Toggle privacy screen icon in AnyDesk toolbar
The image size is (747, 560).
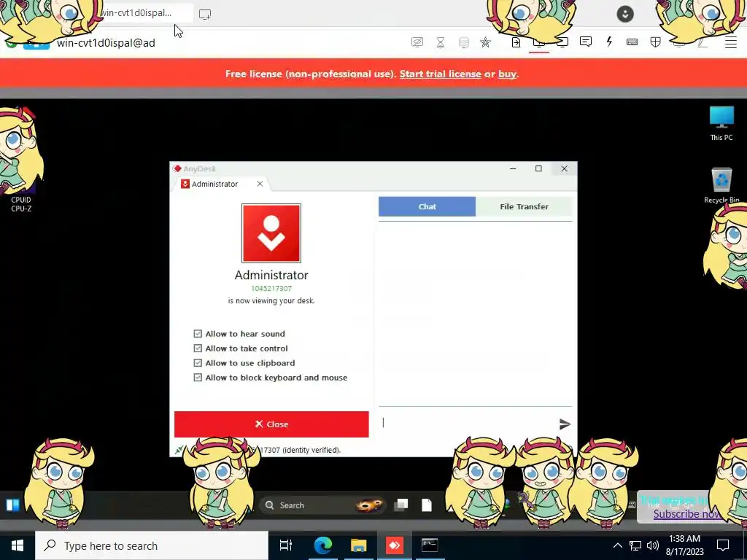coord(417,43)
